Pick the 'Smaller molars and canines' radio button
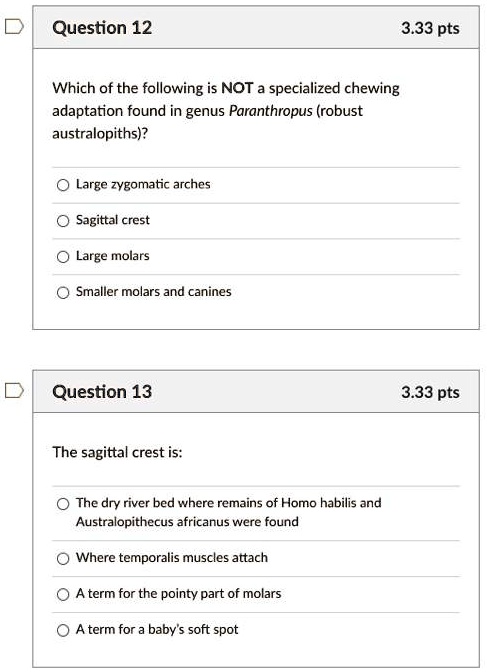 point(63,293)
